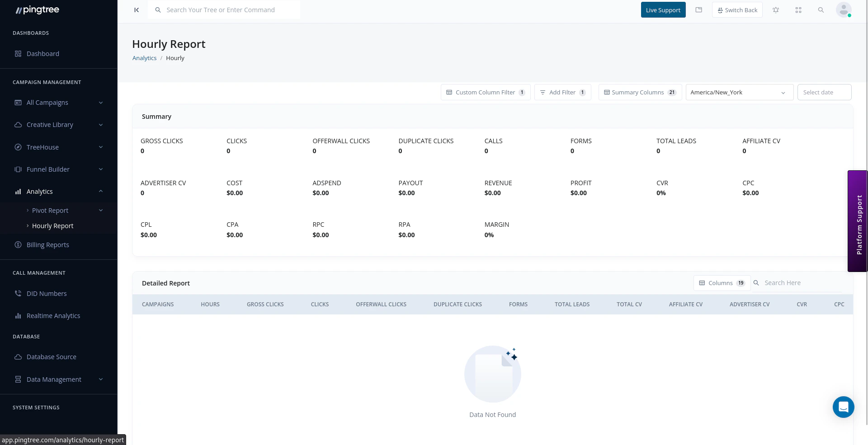Open the Dashboard from the sidebar
Viewport: 868px width, 445px height.
click(x=43, y=54)
